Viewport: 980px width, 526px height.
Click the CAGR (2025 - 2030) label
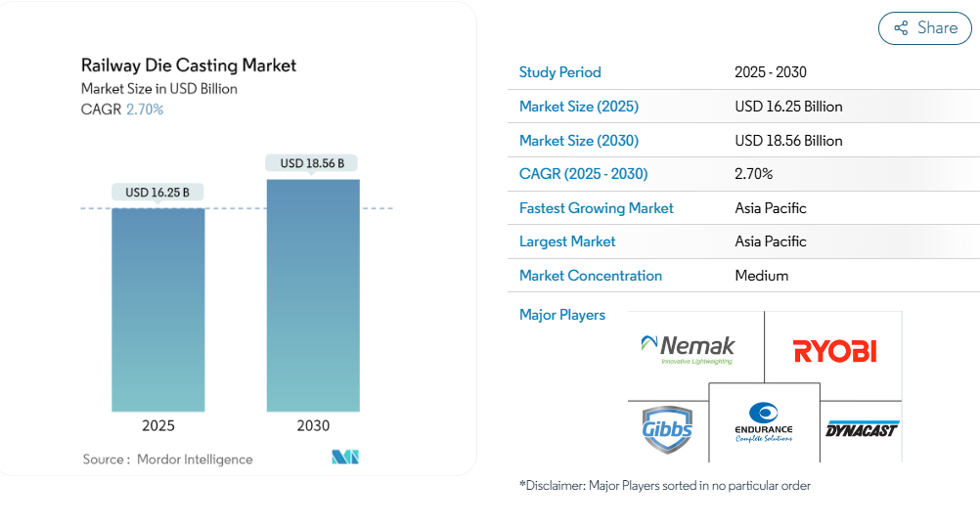584,174
